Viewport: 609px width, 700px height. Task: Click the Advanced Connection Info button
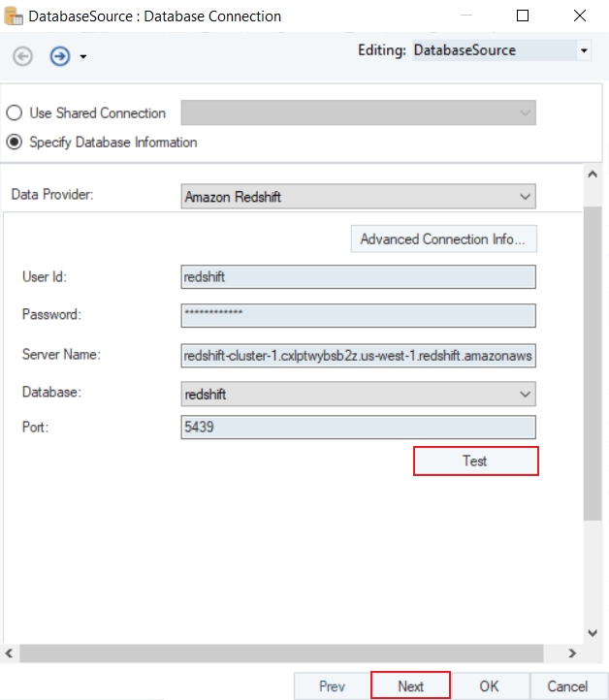click(443, 239)
